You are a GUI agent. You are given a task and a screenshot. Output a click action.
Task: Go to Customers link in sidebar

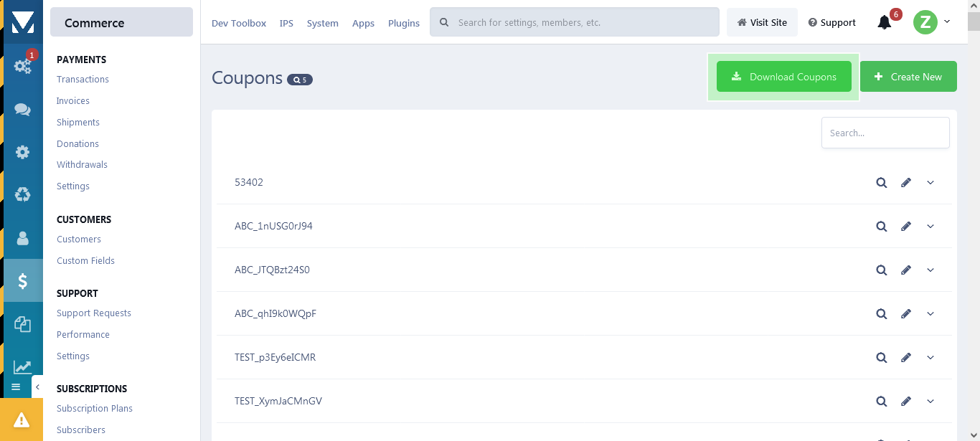pos(79,239)
